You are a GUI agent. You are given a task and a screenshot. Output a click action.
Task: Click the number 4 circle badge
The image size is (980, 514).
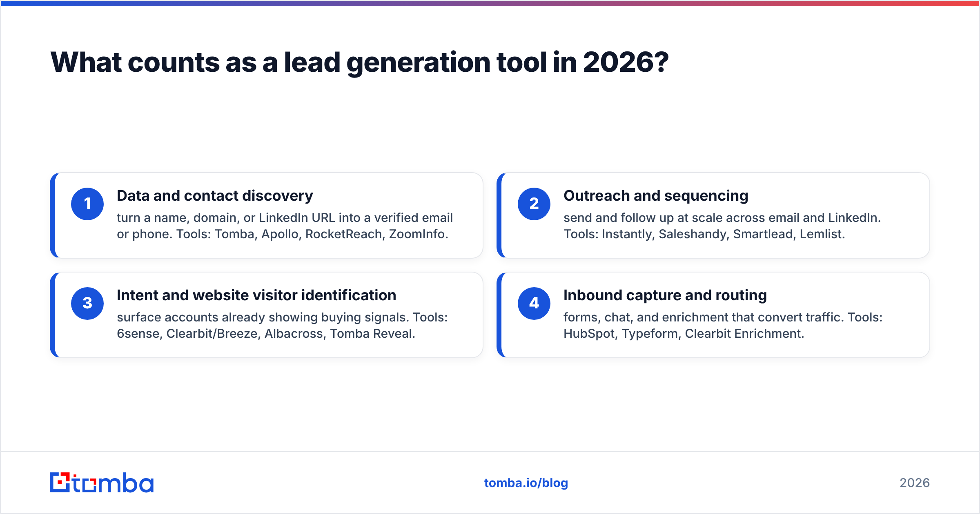[x=534, y=304]
